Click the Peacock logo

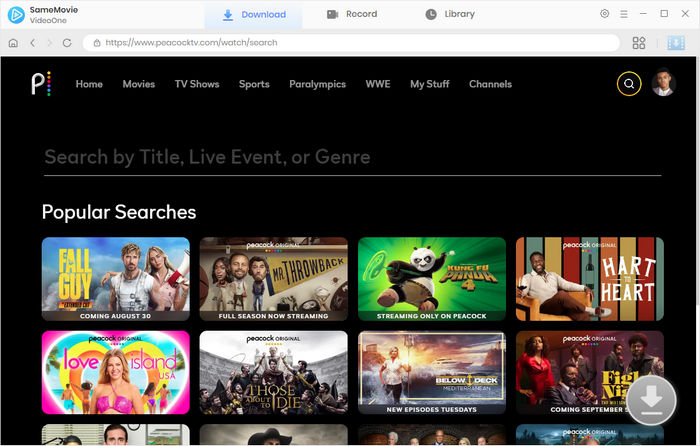click(41, 83)
